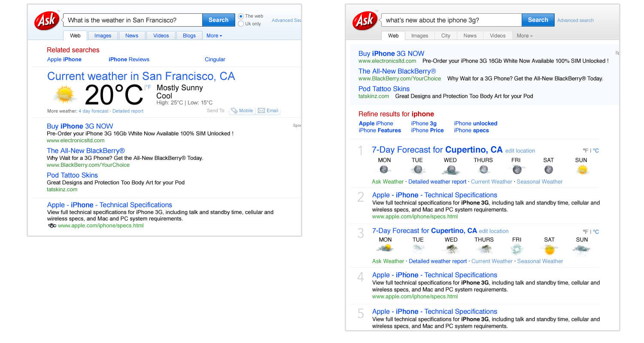Click THURS weather icon in result 3 forecast
Screen dimensions: 644x343
click(x=484, y=249)
